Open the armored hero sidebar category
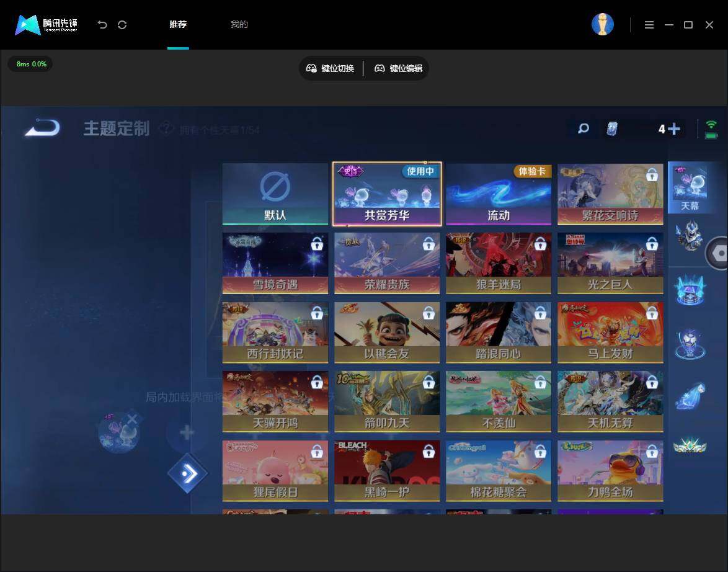The image size is (728, 572). [690, 236]
